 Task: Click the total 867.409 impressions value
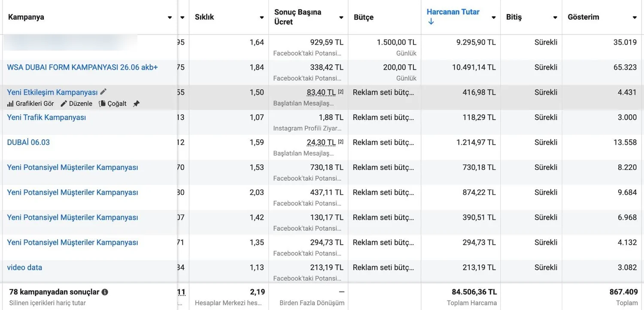624,292
